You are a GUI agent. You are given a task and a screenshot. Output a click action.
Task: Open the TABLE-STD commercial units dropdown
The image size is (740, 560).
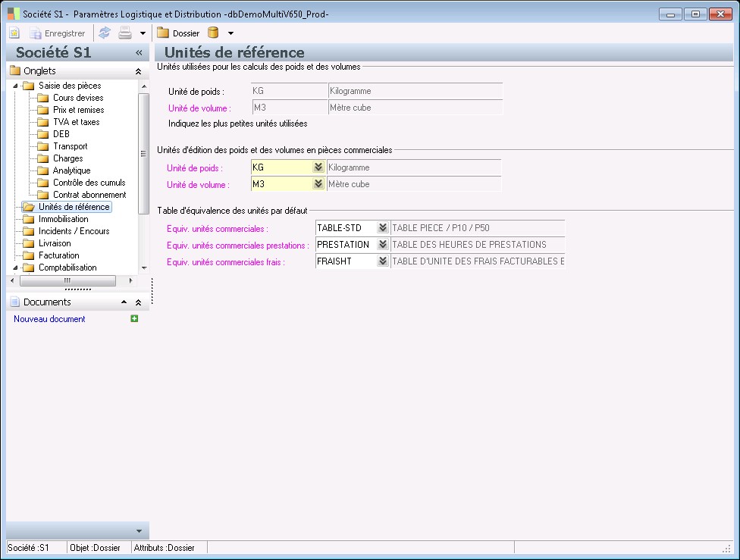click(383, 228)
